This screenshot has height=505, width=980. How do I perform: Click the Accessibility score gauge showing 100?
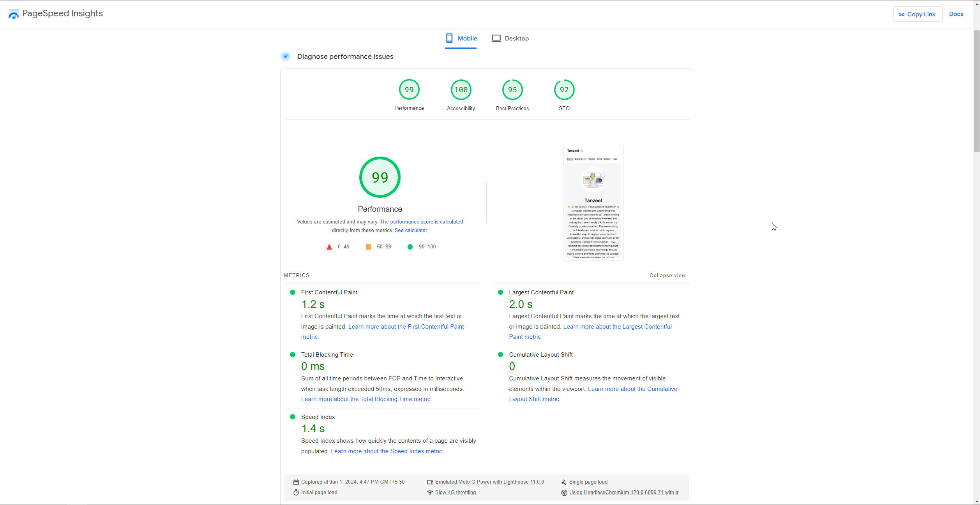[461, 90]
